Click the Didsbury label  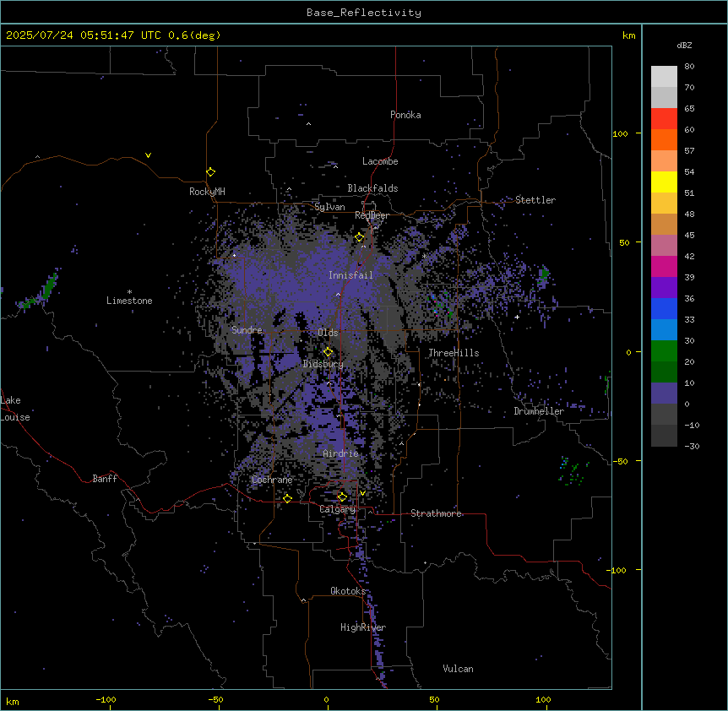coord(323,364)
